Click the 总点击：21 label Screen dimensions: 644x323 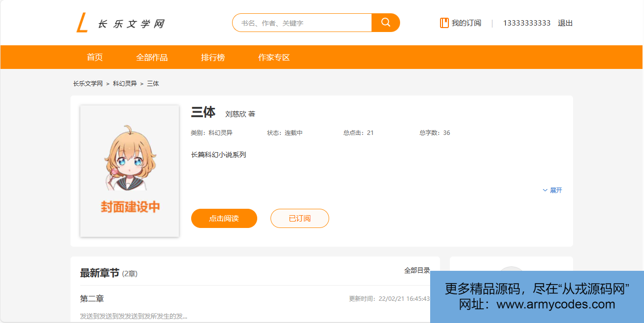pos(358,133)
